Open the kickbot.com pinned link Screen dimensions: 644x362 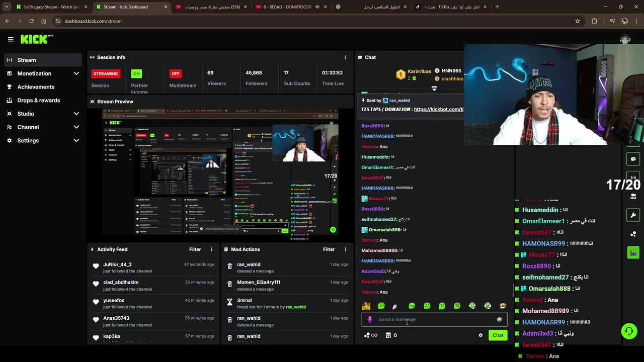[x=438, y=109]
